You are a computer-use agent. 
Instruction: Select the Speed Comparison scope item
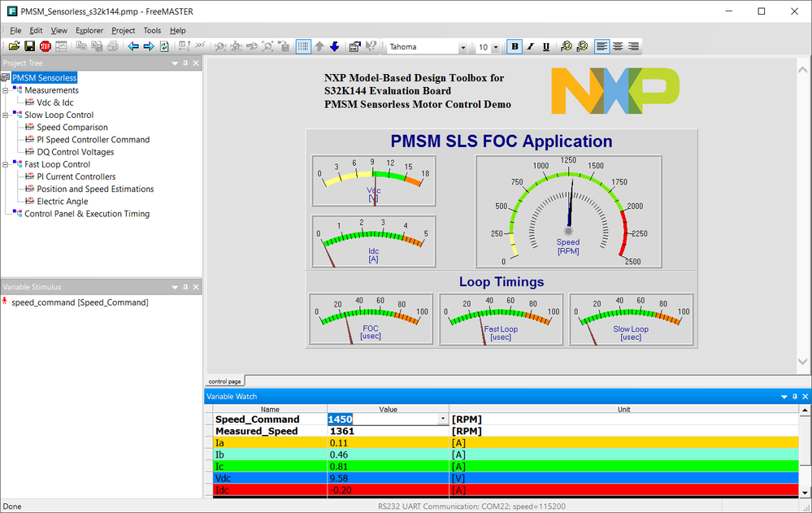72,128
